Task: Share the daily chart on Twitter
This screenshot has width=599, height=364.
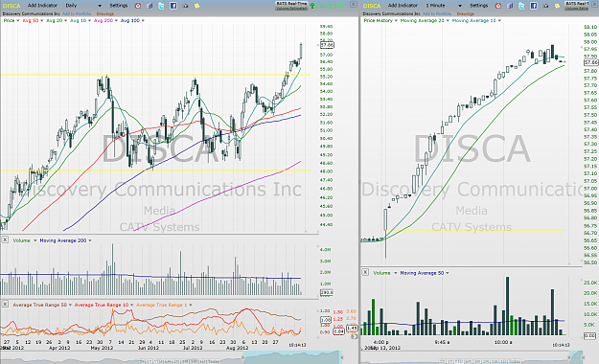Action: click(x=161, y=6)
